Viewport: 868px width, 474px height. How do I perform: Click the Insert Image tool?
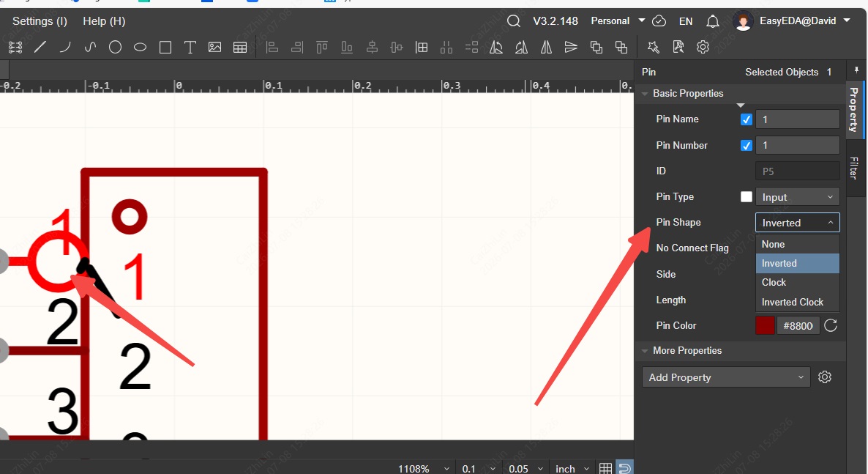click(x=214, y=48)
